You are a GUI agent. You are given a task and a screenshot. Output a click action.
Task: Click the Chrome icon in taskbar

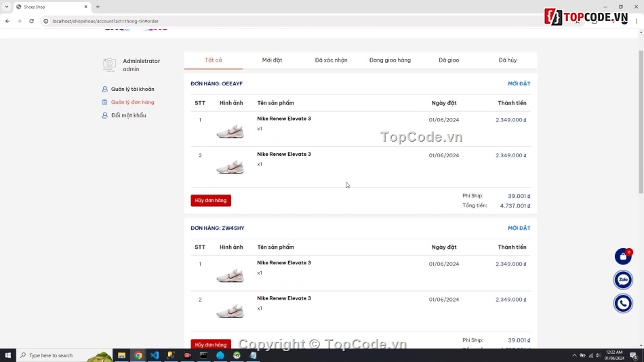click(138, 355)
